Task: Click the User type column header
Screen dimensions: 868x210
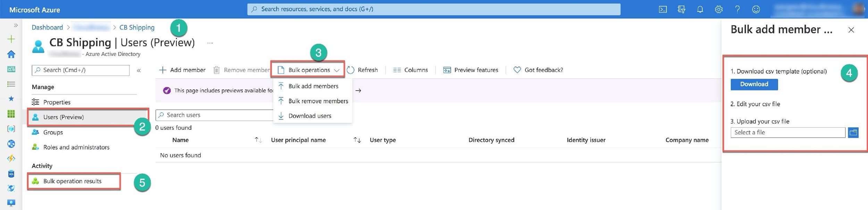Action: coord(383,140)
